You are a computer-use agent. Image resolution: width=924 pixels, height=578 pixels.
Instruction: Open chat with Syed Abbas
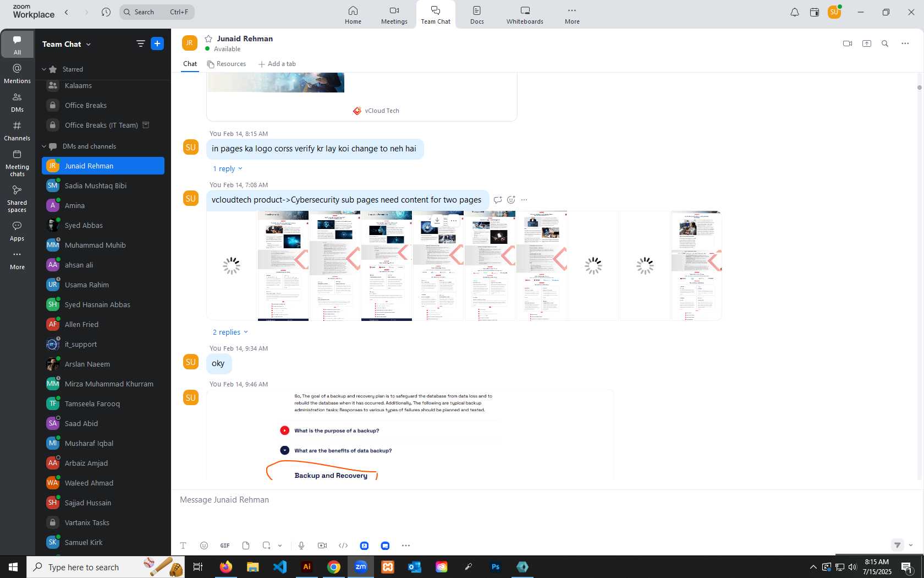coord(103,225)
